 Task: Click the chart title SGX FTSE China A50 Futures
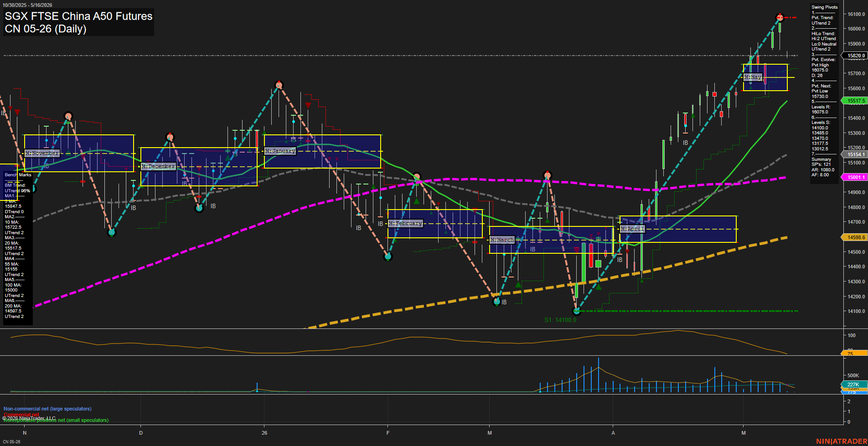pos(78,16)
